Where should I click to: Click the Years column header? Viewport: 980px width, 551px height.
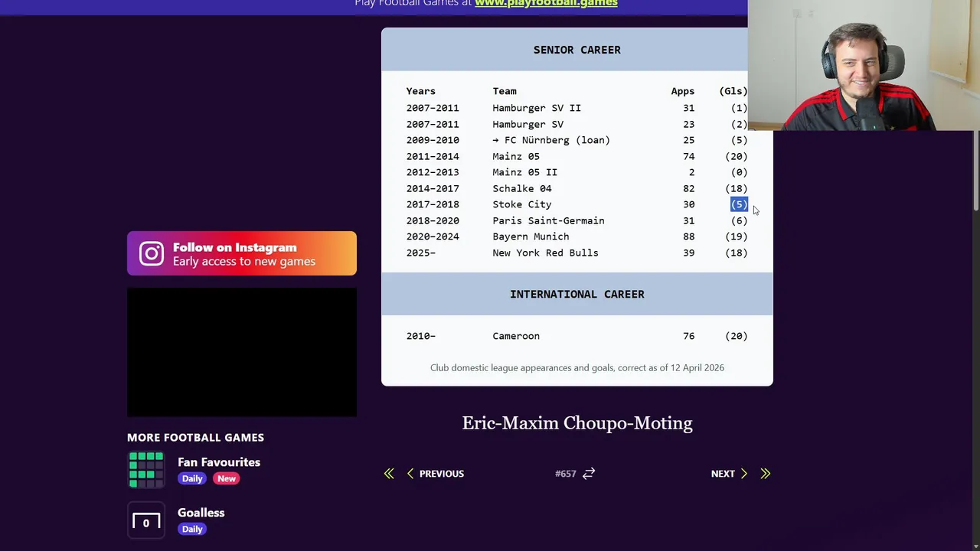pos(420,91)
